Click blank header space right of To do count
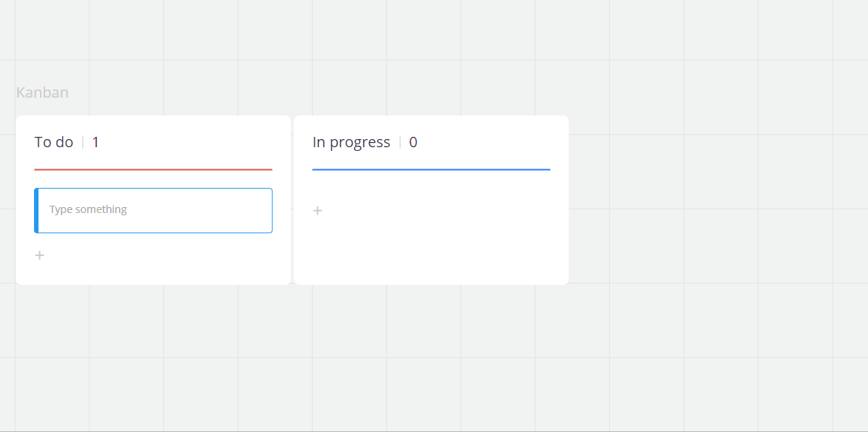The height and width of the screenshot is (432, 868). 192,142
